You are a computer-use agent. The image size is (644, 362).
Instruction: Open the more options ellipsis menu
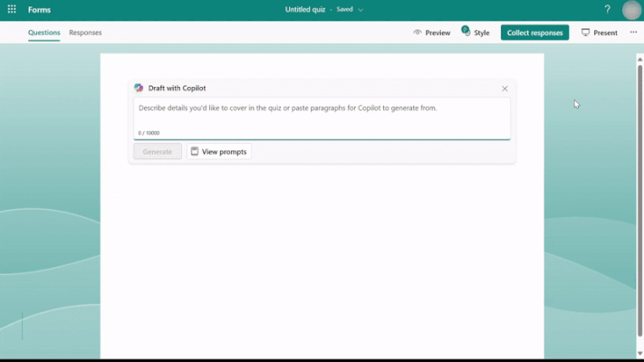(x=633, y=33)
